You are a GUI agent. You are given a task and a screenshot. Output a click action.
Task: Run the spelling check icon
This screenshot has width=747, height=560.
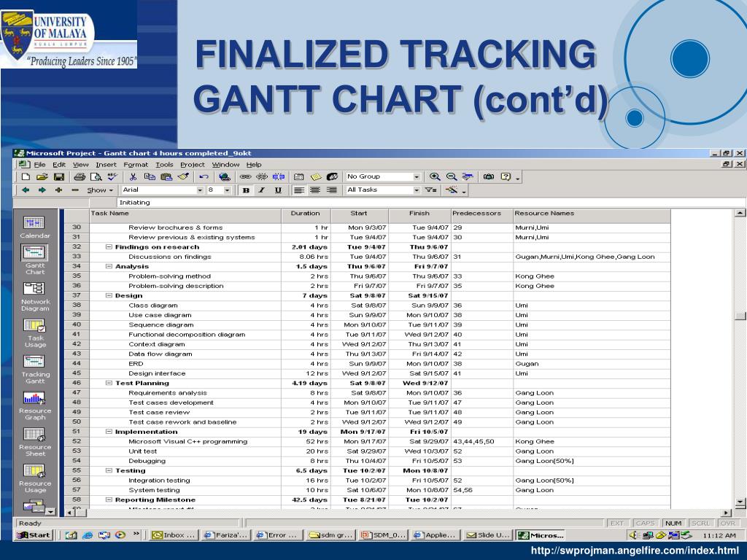[x=112, y=176]
